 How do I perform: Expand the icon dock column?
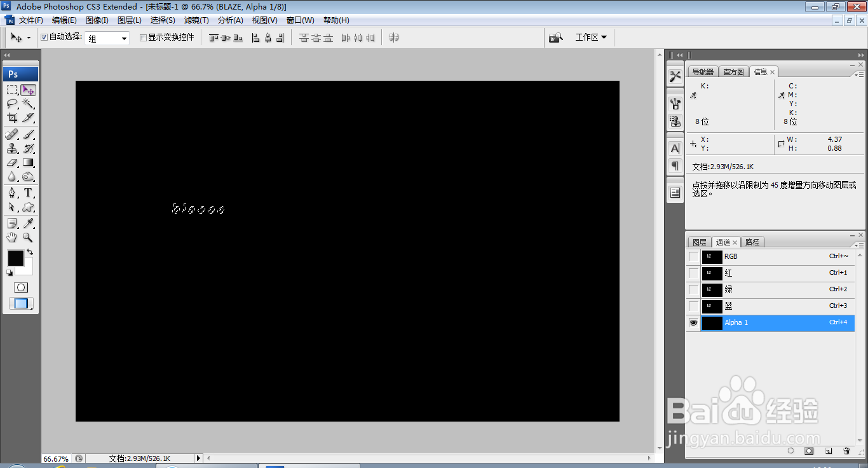[679, 55]
